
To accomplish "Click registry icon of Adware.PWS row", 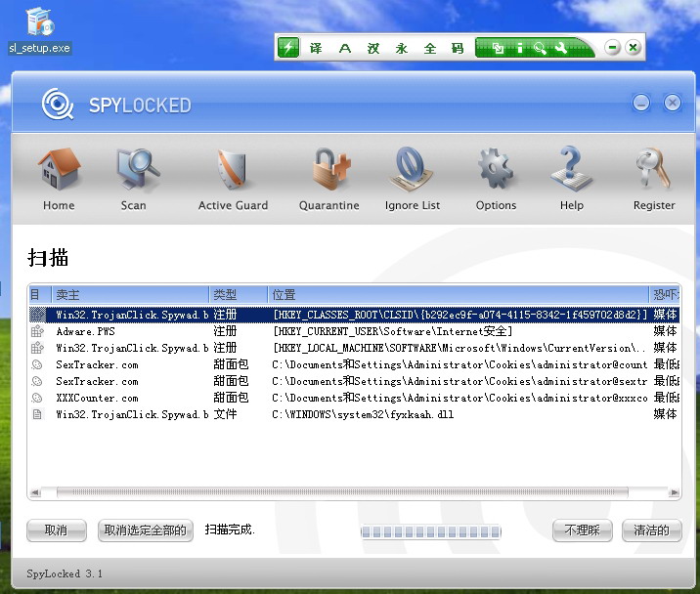I will (x=37, y=331).
